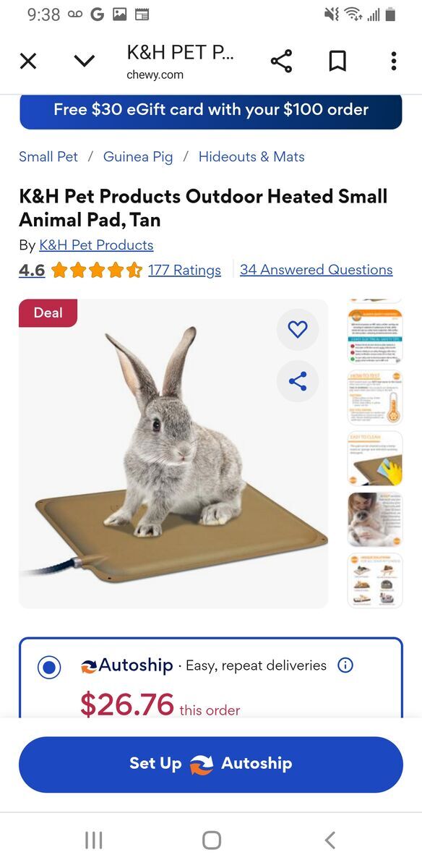Open the K&H Pet Products brand link

(96, 244)
